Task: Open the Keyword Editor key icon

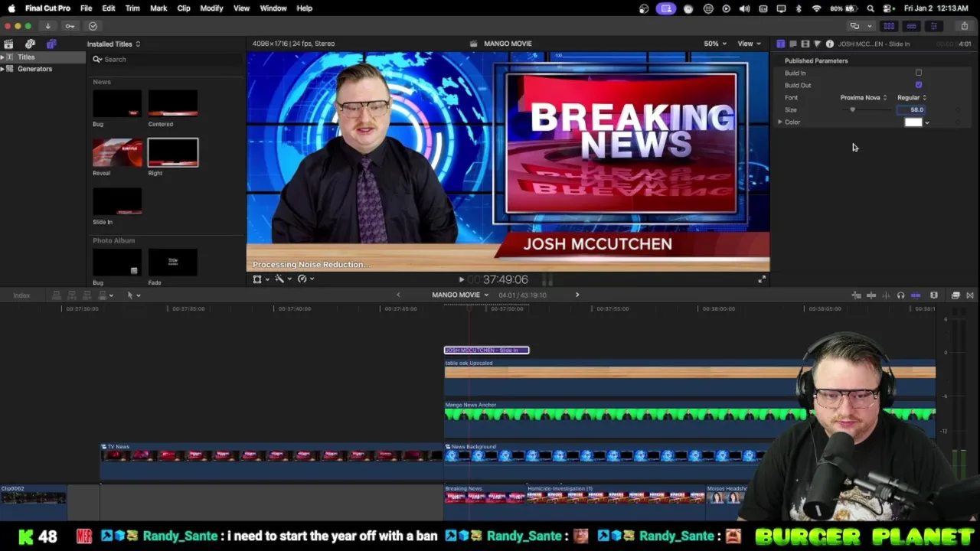Action: (x=70, y=26)
